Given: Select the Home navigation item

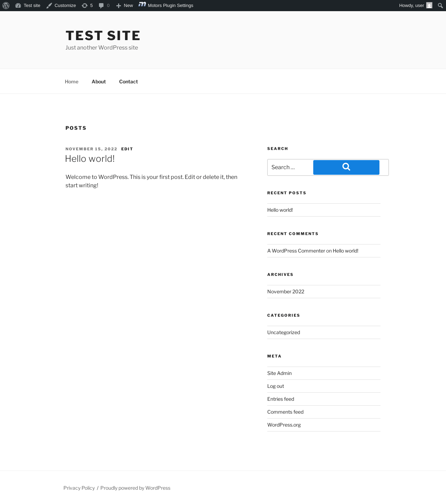Looking at the screenshot, I should pos(71,82).
